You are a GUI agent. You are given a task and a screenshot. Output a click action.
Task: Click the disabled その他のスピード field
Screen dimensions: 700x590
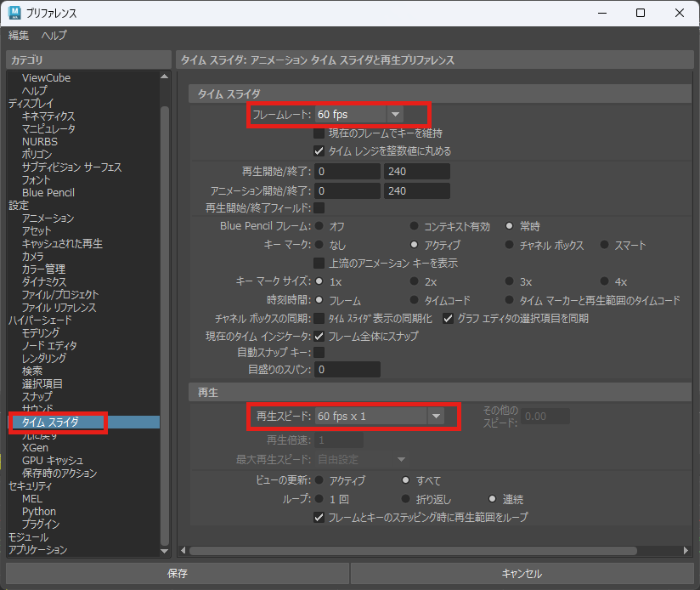pos(545,417)
